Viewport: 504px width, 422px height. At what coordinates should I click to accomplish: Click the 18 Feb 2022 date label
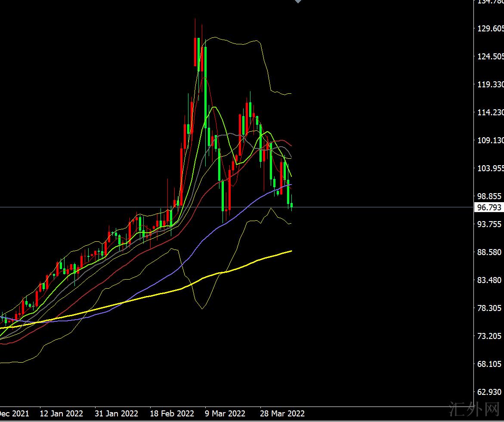click(172, 413)
